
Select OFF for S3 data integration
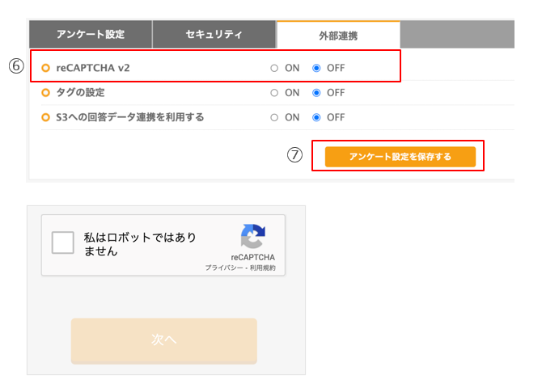[x=316, y=117]
